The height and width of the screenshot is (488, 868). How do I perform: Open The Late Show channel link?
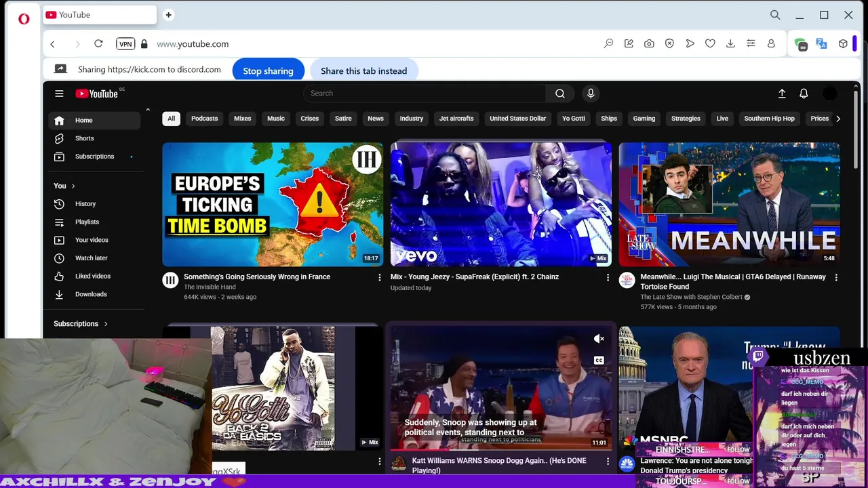point(691,297)
